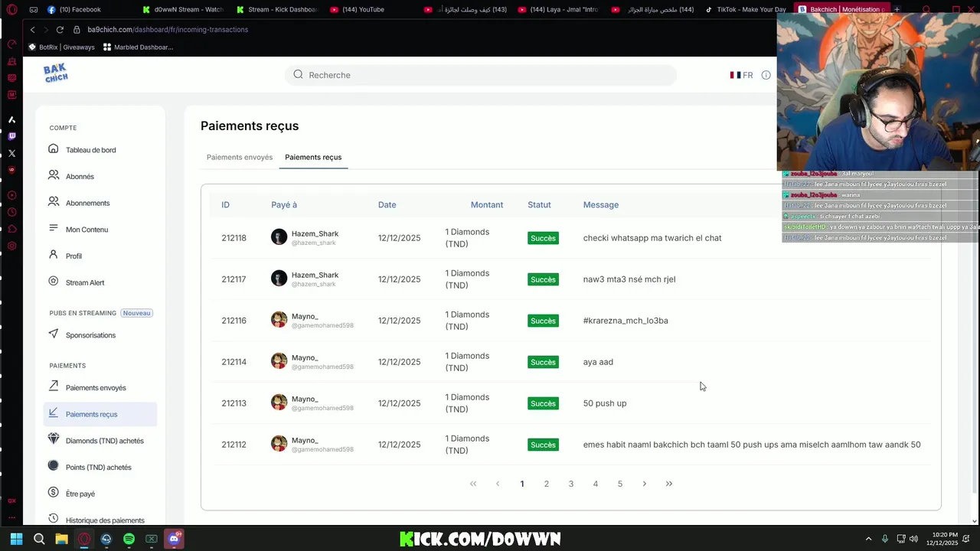The height and width of the screenshot is (551, 980).
Task: Jump to first page with double chevron
Action: point(473,484)
